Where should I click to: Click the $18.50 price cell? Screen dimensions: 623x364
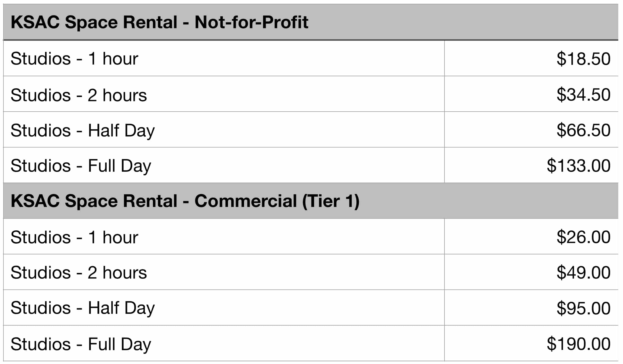[x=531, y=58]
